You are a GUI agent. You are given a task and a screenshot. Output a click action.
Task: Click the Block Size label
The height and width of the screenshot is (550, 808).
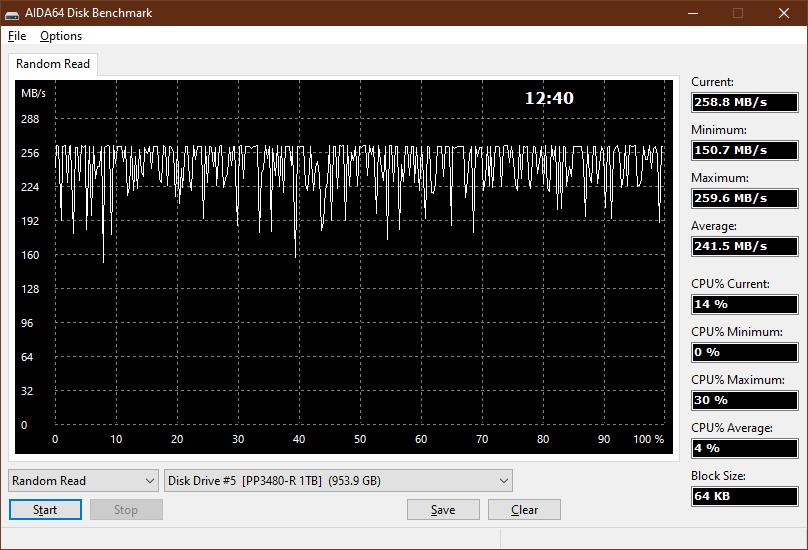pos(718,476)
